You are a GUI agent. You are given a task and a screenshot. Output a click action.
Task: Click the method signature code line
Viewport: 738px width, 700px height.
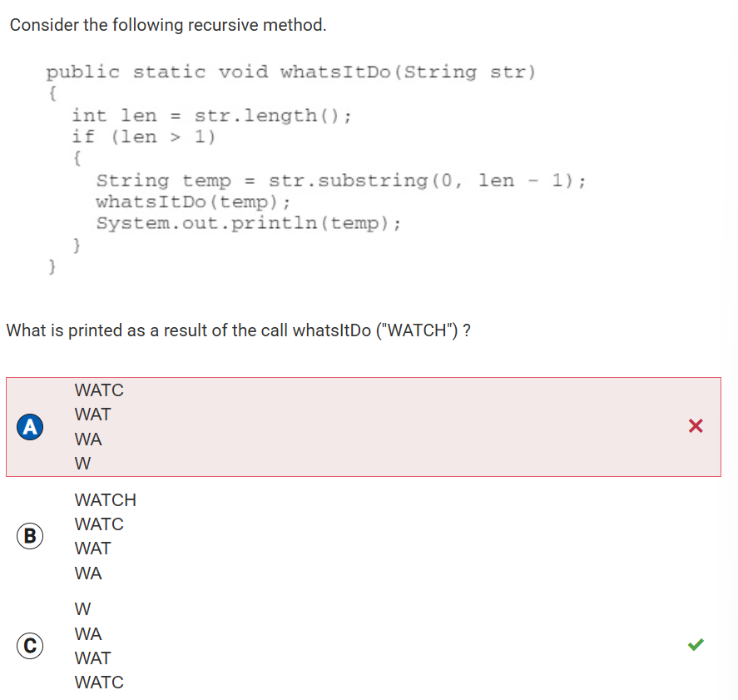(290, 72)
